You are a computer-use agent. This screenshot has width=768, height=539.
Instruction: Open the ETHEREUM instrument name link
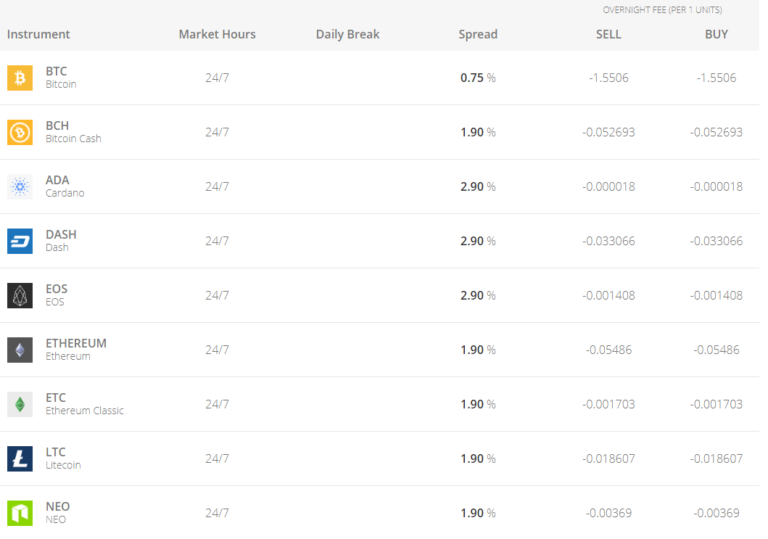[x=76, y=343]
